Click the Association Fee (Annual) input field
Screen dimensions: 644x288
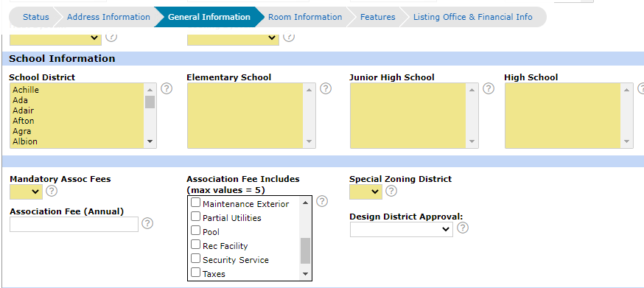[x=74, y=225]
